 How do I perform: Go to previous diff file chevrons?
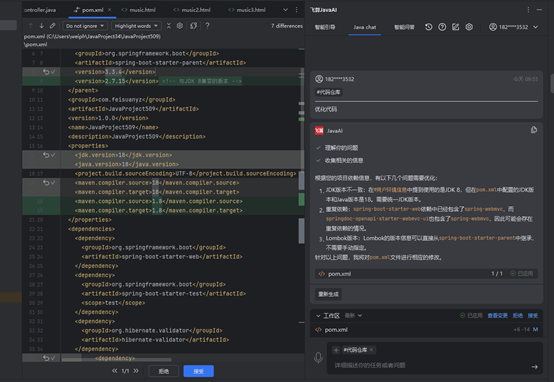(114, 371)
